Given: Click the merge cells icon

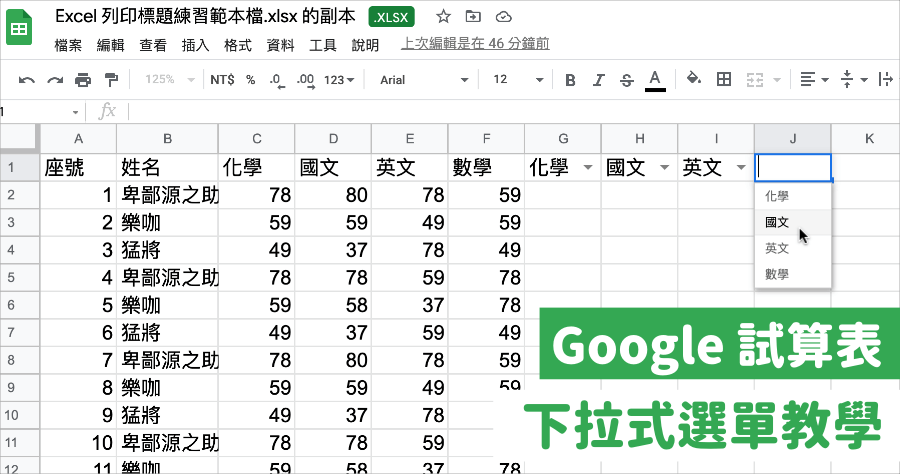Looking at the screenshot, I should pyautogui.click(x=755, y=80).
